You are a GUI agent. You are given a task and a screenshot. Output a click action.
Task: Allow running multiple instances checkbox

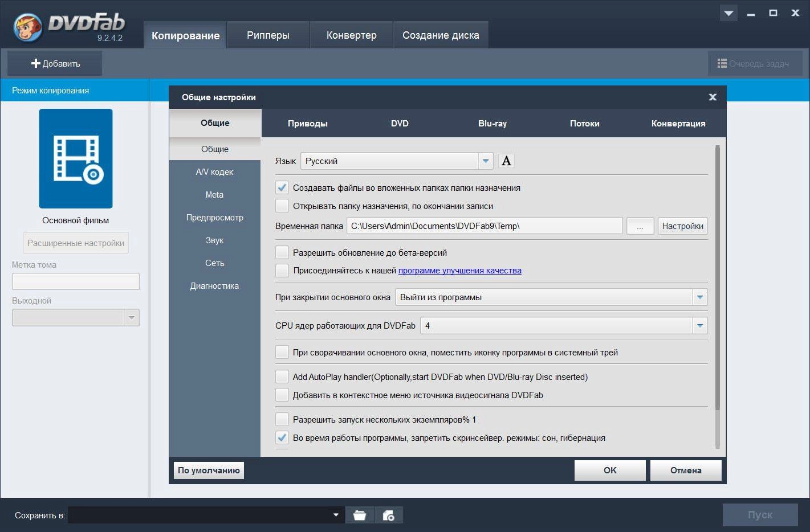click(282, 419)
